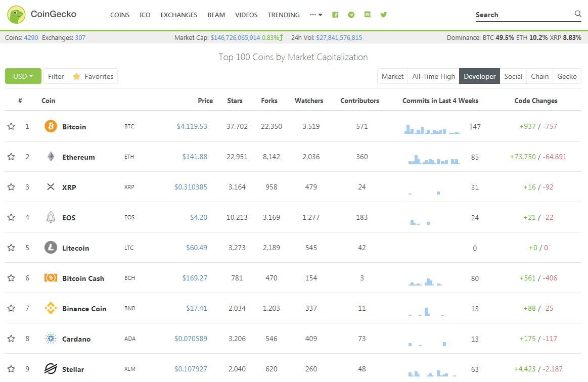Select the Developer tab

pos(480,76)
